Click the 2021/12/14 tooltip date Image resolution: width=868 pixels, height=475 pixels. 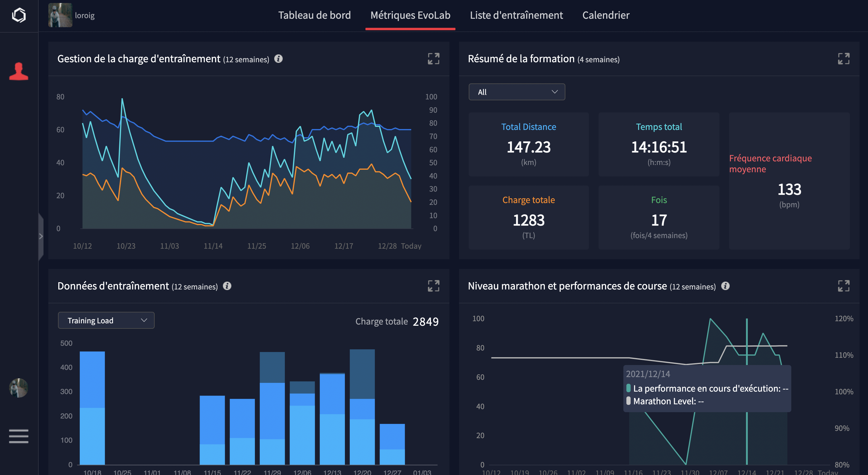pyautogui.click(x=648, y=374)
